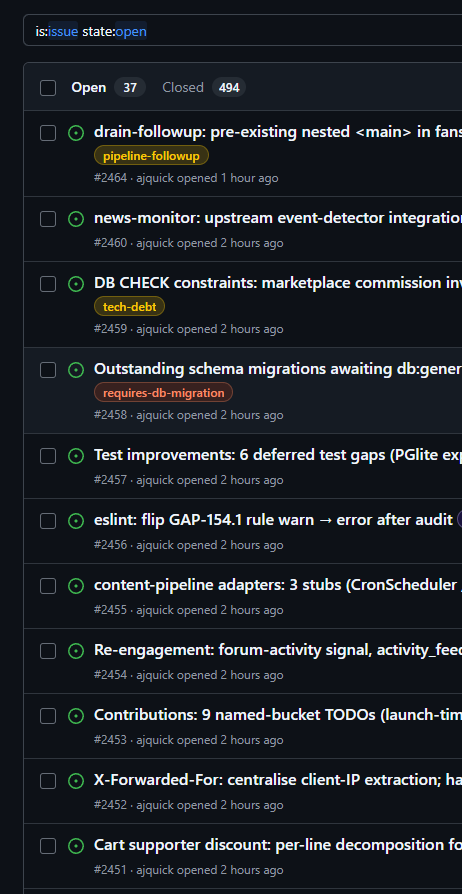Click open-issue icon beside news-monitor issue
The height and width of the screenshot is (894, 462).
click(76, 219)
